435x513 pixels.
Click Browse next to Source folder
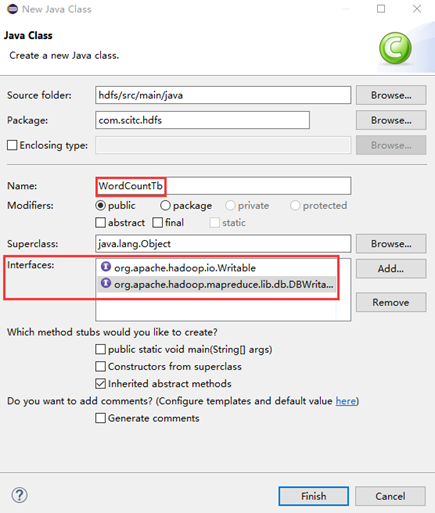coord(391,95)
